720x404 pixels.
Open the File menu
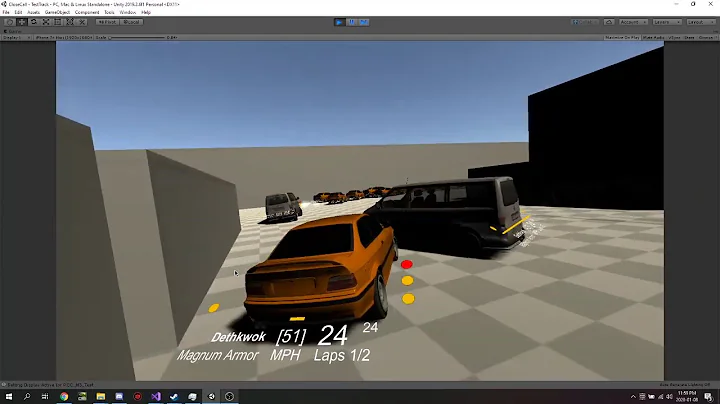[x=6, y=12]
